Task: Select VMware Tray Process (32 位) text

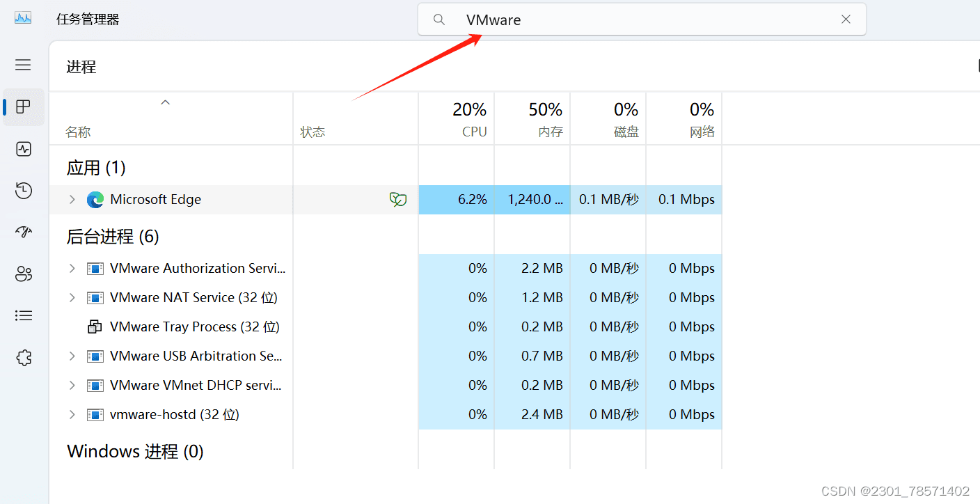Action: (195, 327)
